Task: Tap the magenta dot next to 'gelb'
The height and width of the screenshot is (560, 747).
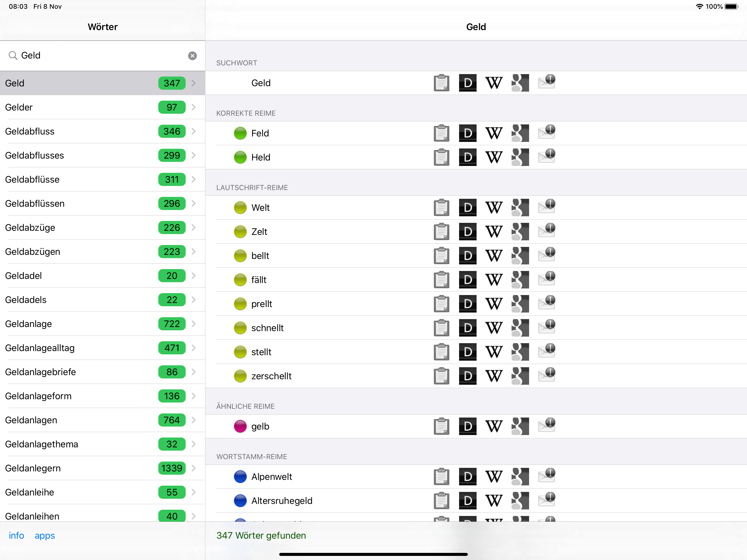Action: (x=240, y=426)
